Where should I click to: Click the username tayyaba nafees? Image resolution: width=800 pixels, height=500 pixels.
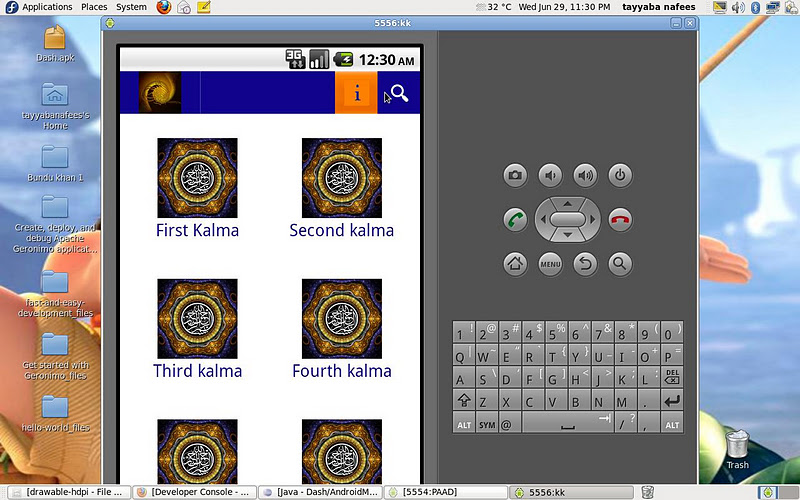pos(659,7)
